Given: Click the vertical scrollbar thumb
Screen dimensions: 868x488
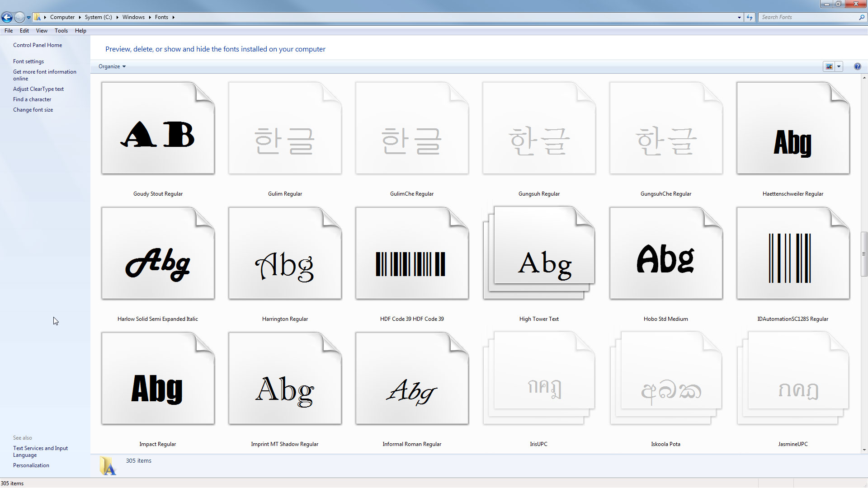Looking at the screenshot, I should point(864,253).
